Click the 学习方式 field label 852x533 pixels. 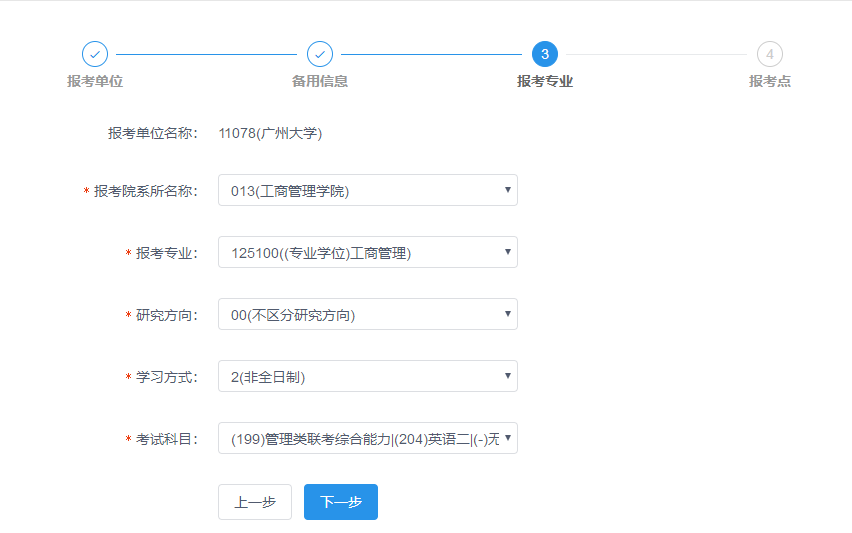pos(167,377)
